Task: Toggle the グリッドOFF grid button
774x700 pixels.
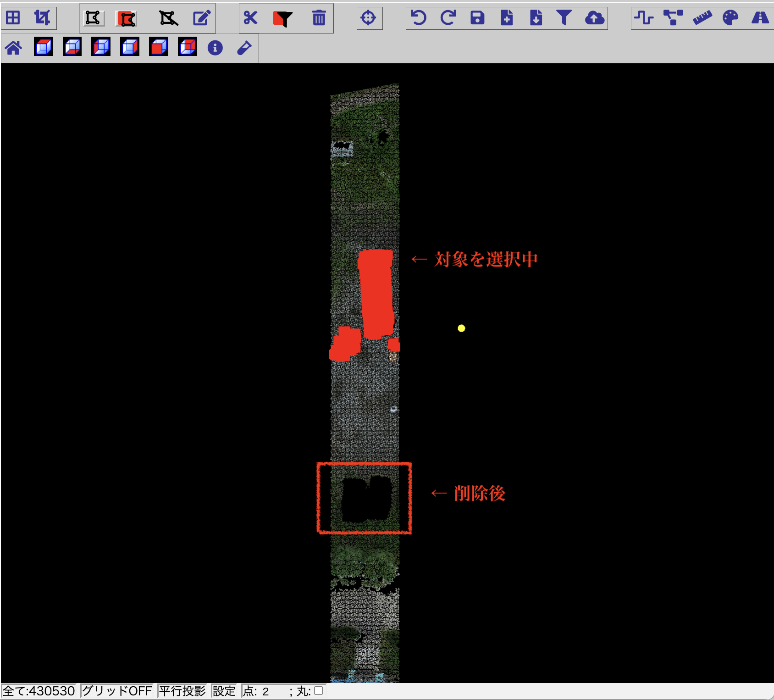Action: tap(117, 691)
